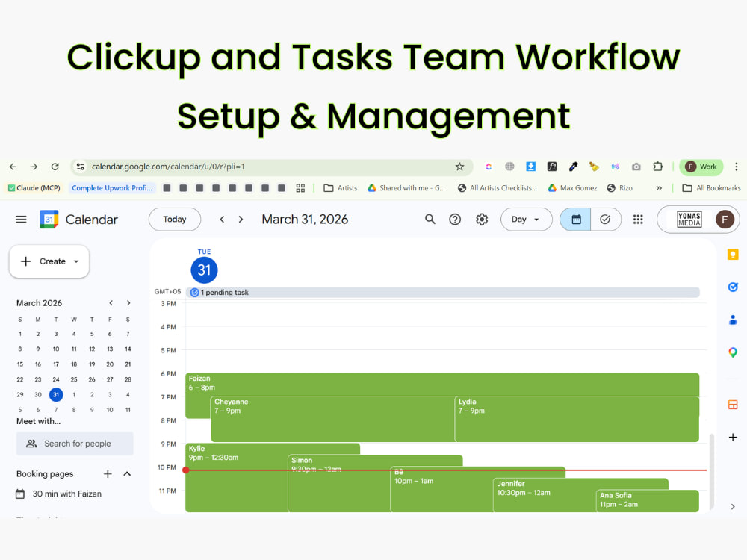The height and width of the screenshot is (560, 747).
Task: Get add-ons plus icon
Action: tap(733, 437)
